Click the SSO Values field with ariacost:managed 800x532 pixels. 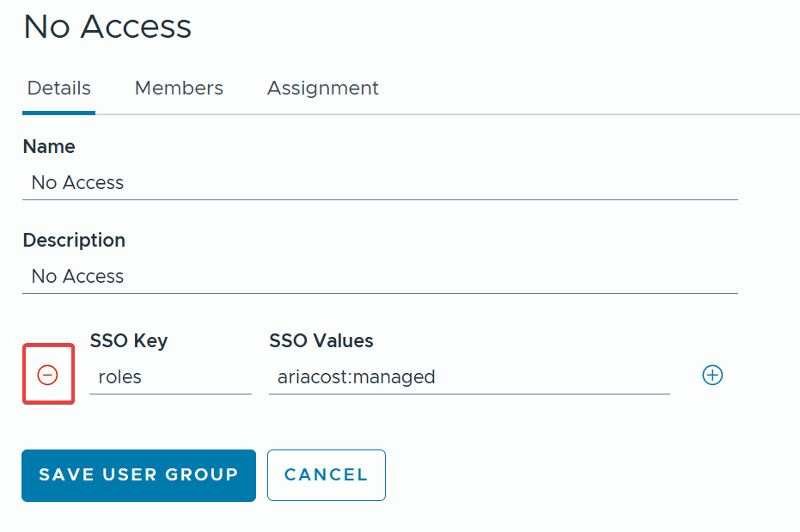[469, 376]
